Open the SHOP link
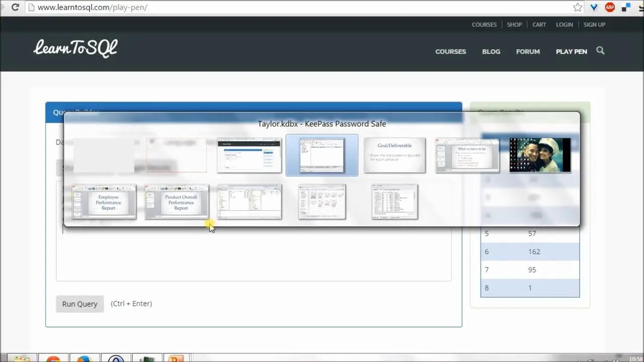The height and width of the screenshot is (362, 644). point(514,24)
